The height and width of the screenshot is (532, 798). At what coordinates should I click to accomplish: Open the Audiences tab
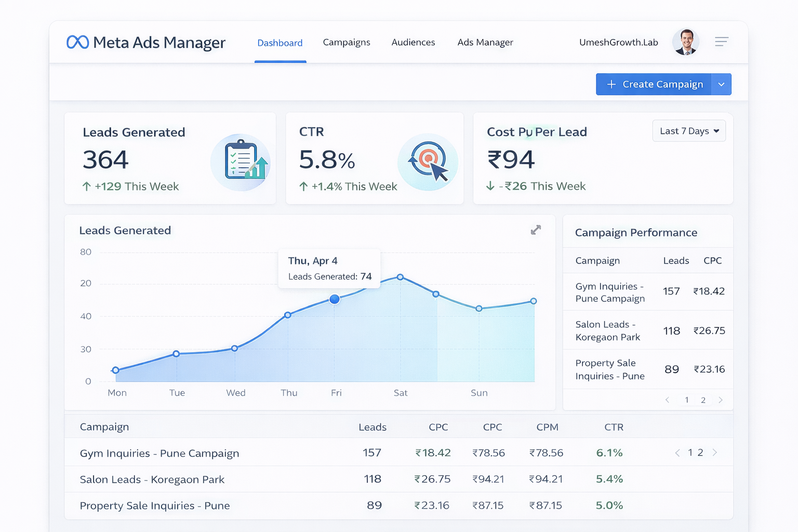coord(413,42)
